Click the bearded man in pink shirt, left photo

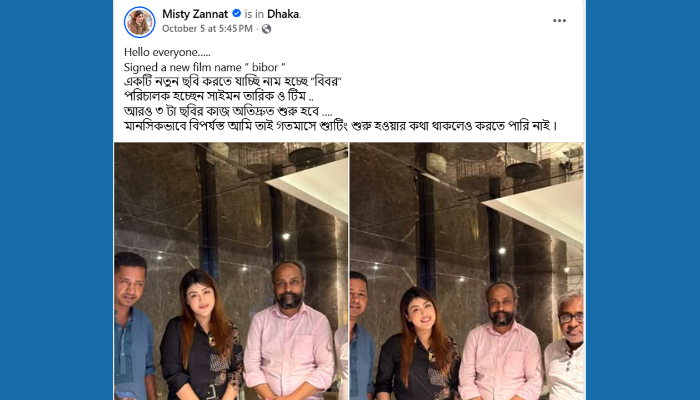coord(288,331)
